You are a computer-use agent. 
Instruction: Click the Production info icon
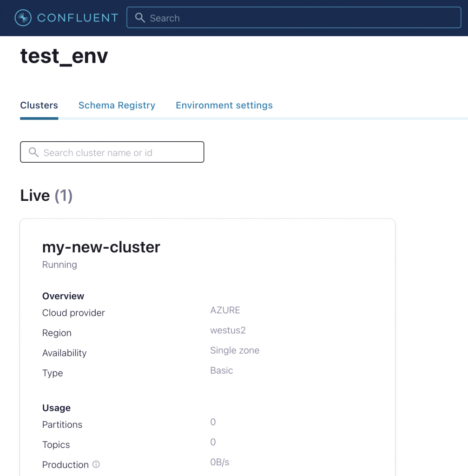(96, 464)
